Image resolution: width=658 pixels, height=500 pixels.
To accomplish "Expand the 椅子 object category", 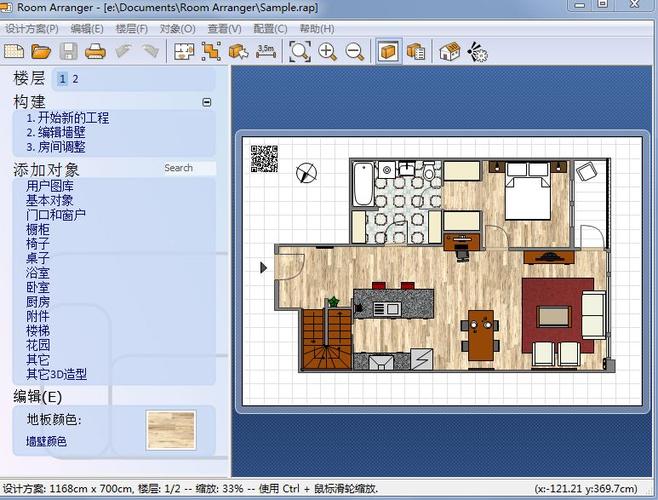I will click(x=38, y=243).
